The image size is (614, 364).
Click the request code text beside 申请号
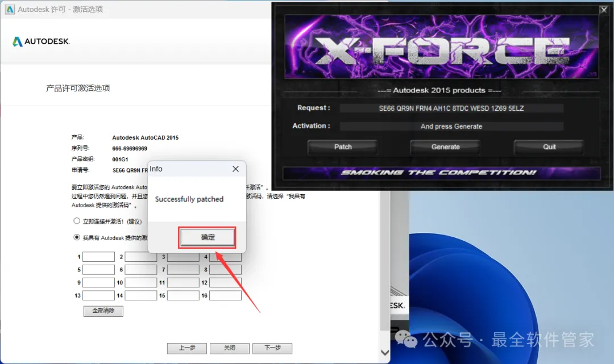pos(130,170)
